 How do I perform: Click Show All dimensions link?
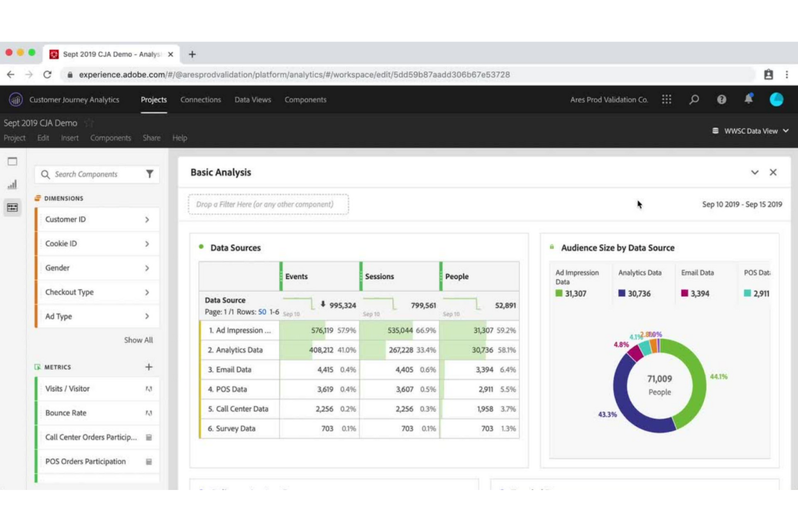coord(139,340)
